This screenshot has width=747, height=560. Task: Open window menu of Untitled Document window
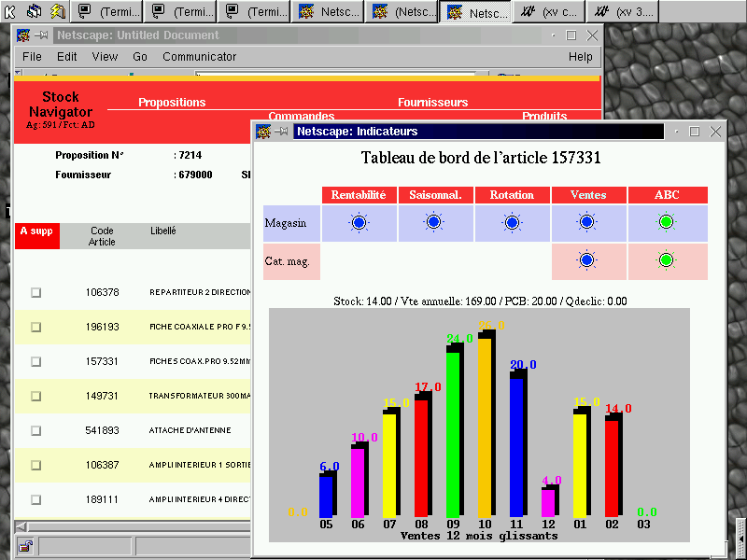click(23, 35)
